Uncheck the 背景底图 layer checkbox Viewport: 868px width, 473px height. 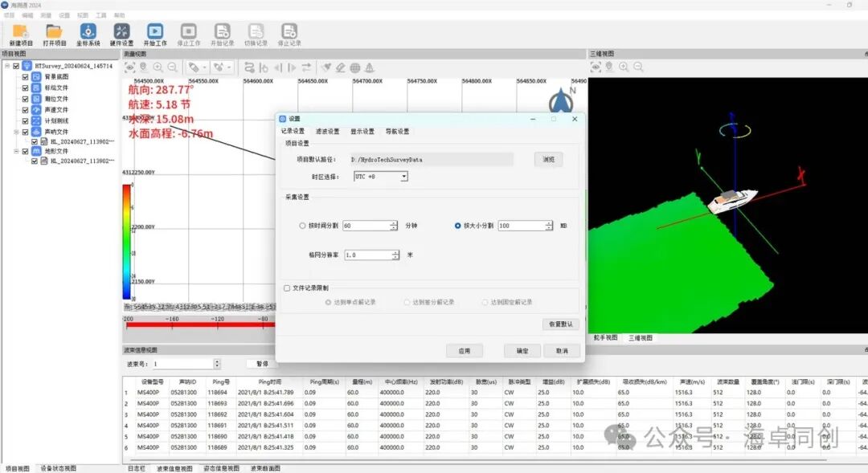tap(25, 76)
